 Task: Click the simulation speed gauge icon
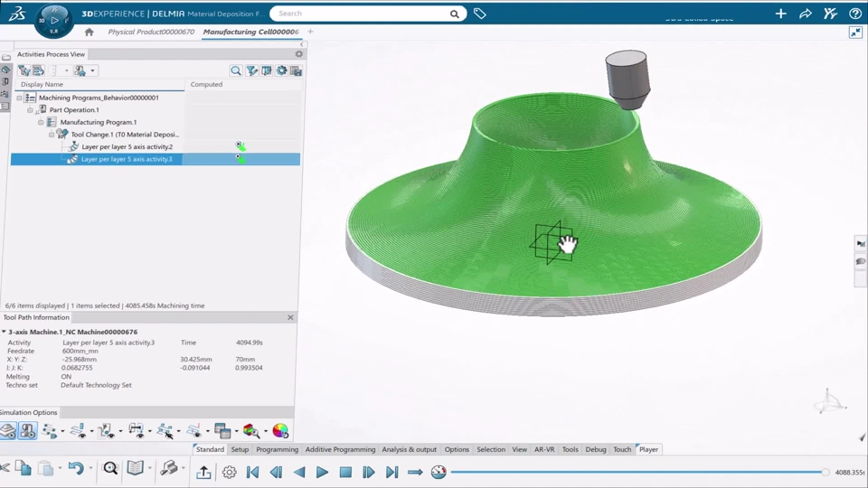coord(439,472)
